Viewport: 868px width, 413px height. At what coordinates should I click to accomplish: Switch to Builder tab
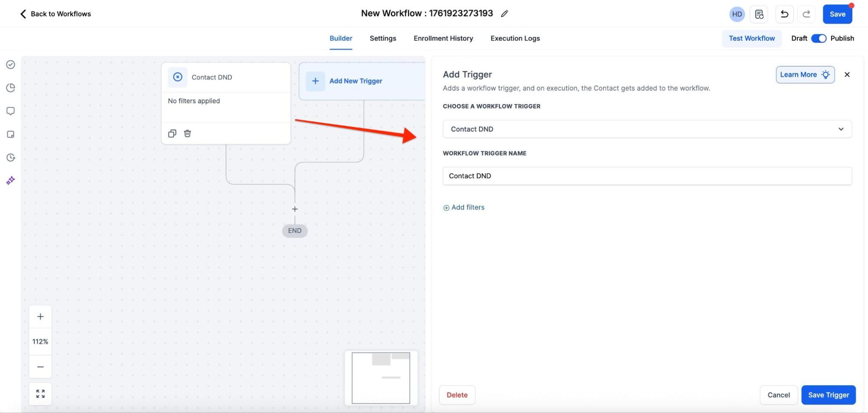pos(341,38)
